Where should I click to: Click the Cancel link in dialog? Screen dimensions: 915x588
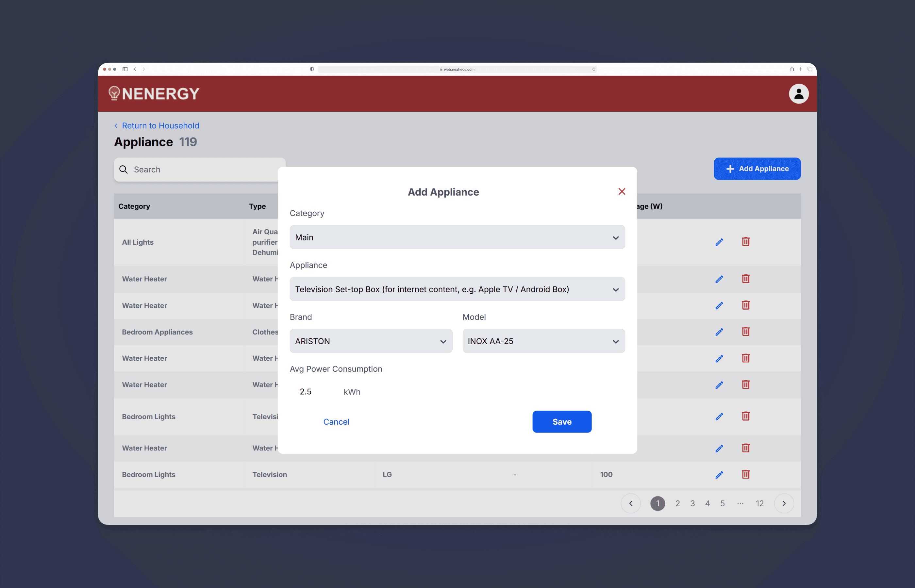tap(336, 421)
